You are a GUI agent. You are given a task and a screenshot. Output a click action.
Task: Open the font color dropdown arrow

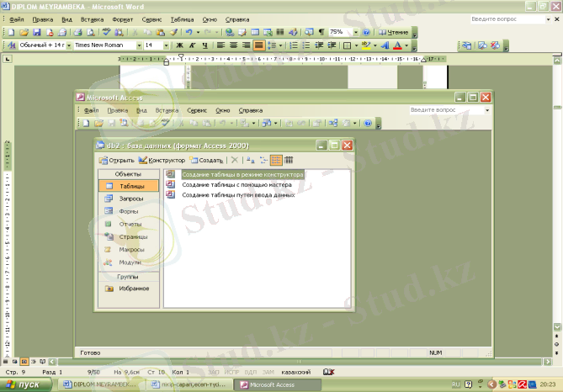point(406,45)
